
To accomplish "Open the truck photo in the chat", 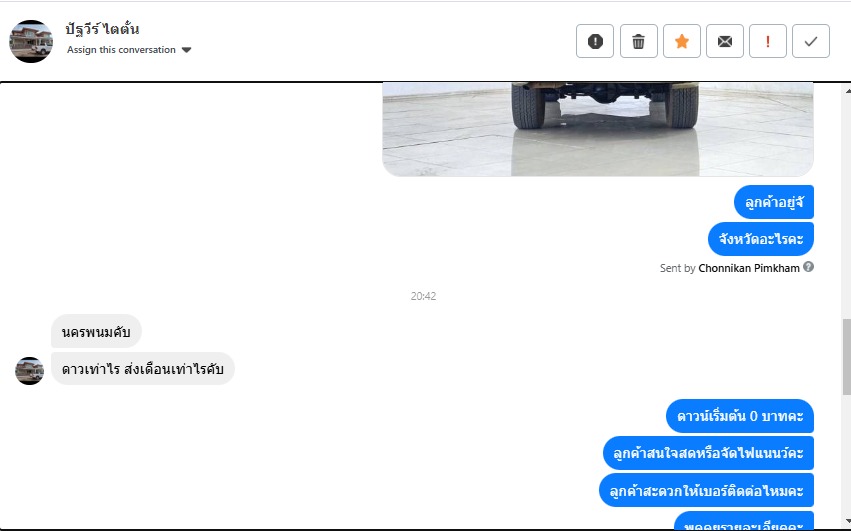I will [598, 129].
